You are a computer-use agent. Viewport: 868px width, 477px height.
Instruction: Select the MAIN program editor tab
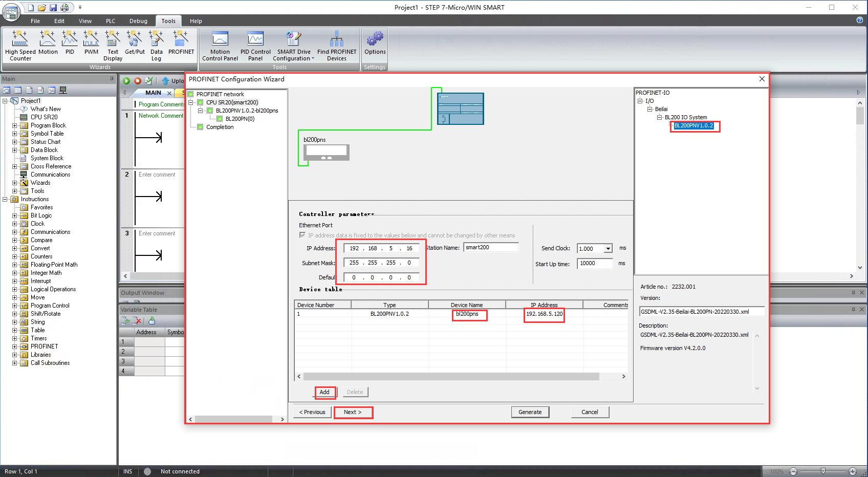tap(153, 93)
